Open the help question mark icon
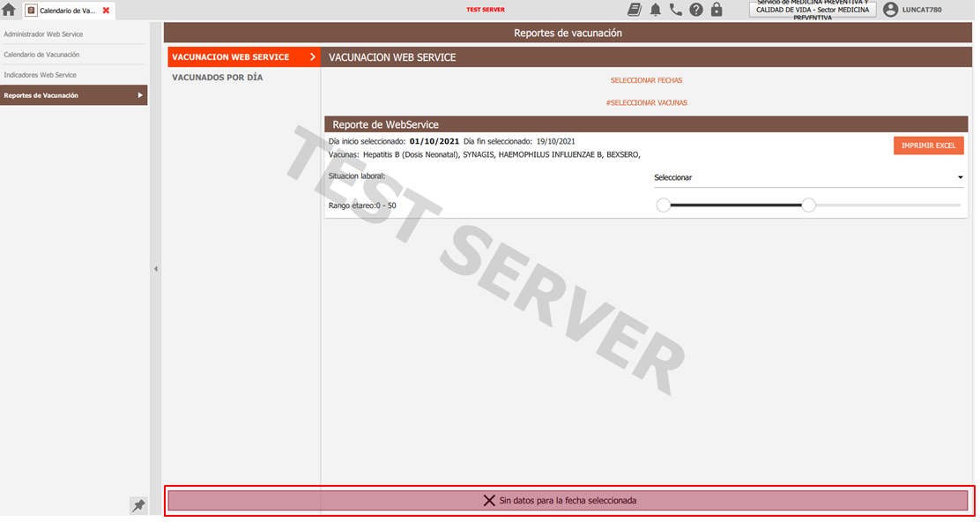This screenshot has width=980, height=522. pyautogui.click(x=696, y=10)
